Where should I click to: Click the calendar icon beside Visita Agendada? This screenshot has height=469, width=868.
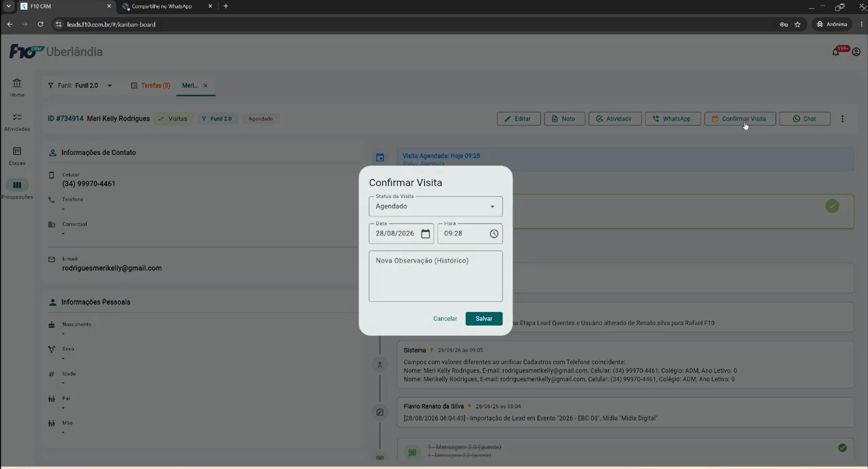pyautogui.click(x=380, y=157)
